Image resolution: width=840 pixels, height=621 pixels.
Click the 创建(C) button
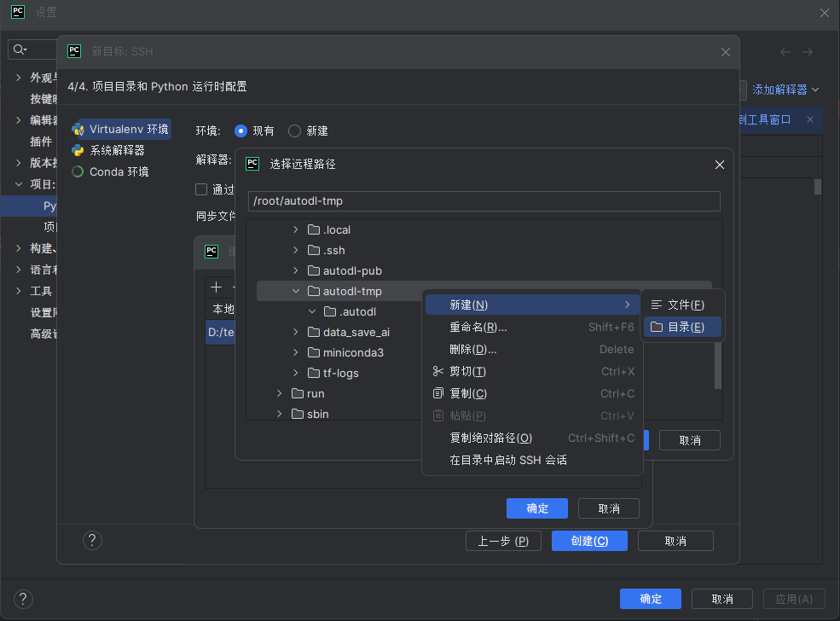[x=589, y=541]
